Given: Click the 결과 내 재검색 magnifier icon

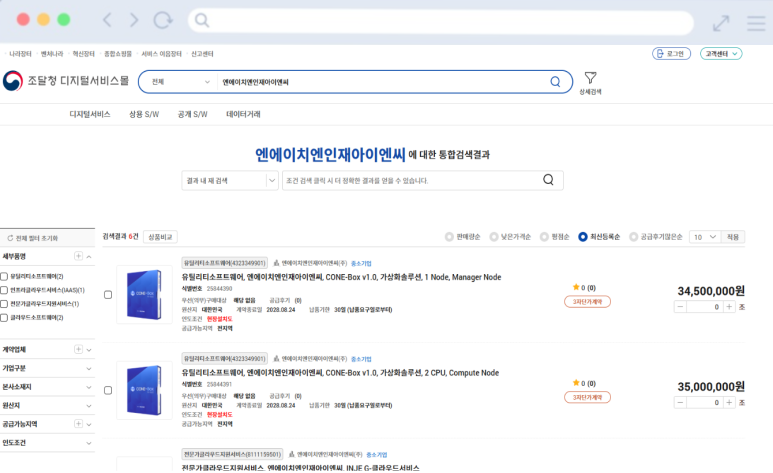Looking at the screenshot, I should [548, 180].
